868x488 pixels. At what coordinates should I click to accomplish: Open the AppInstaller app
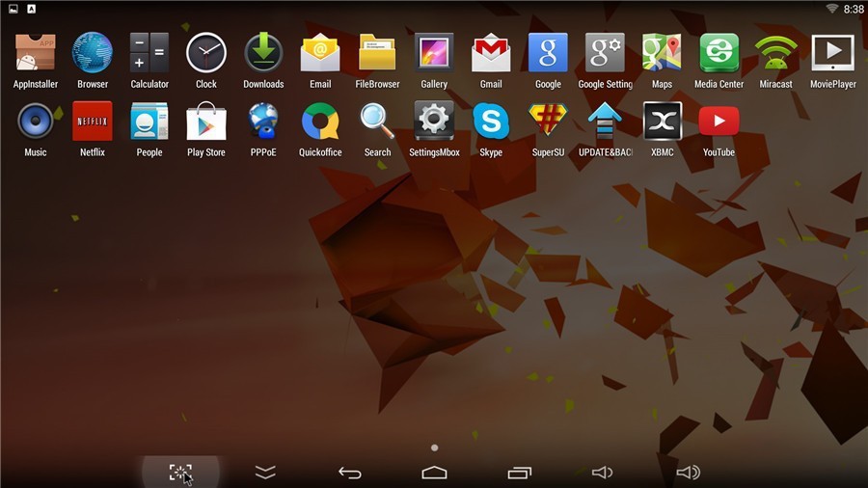[36, 53]
